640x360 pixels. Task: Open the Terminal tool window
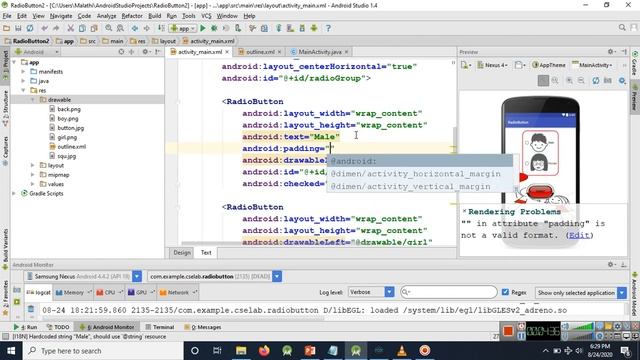click(x=160, y=327)
